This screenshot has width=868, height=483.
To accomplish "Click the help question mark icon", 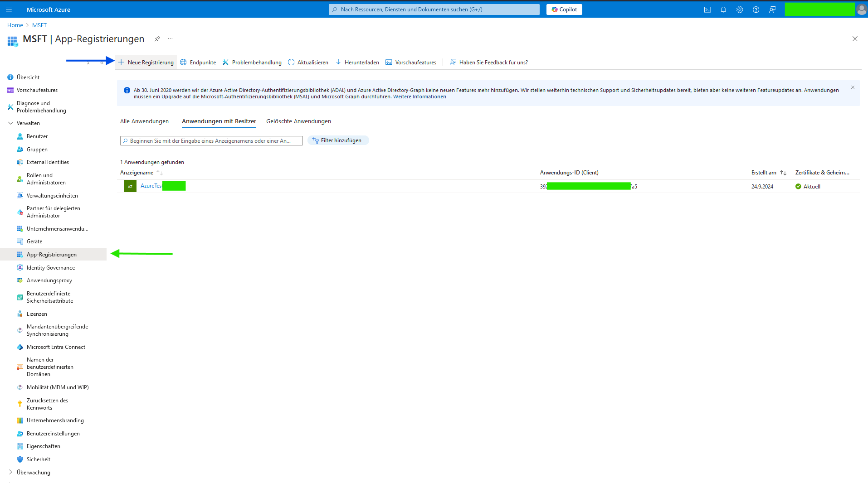I will coord(756,10).
